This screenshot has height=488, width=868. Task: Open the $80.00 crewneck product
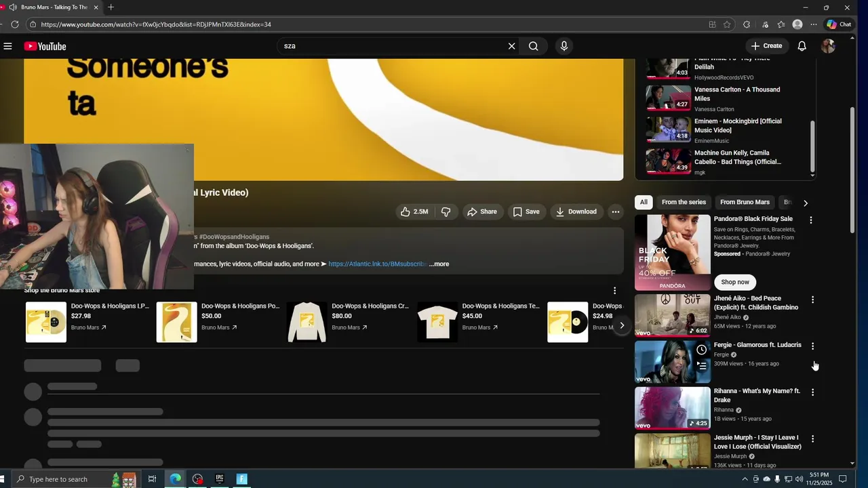pos(349,322)
